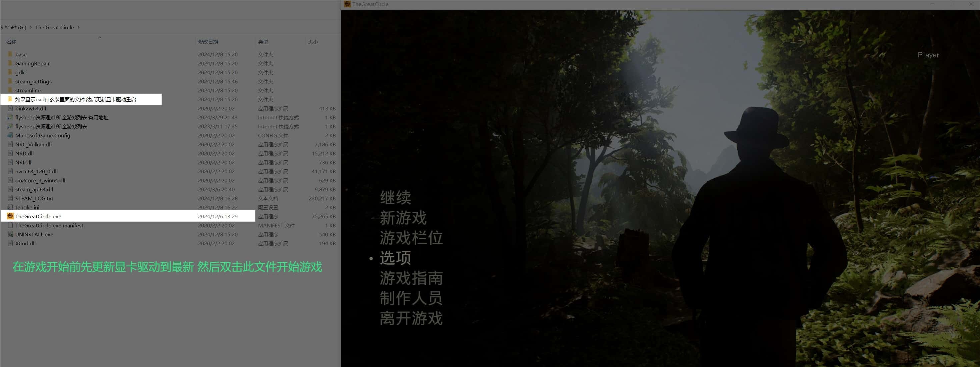Click the NRC_Vulkan.dll file icon
The image size is (980, 367).
(10, 144)
